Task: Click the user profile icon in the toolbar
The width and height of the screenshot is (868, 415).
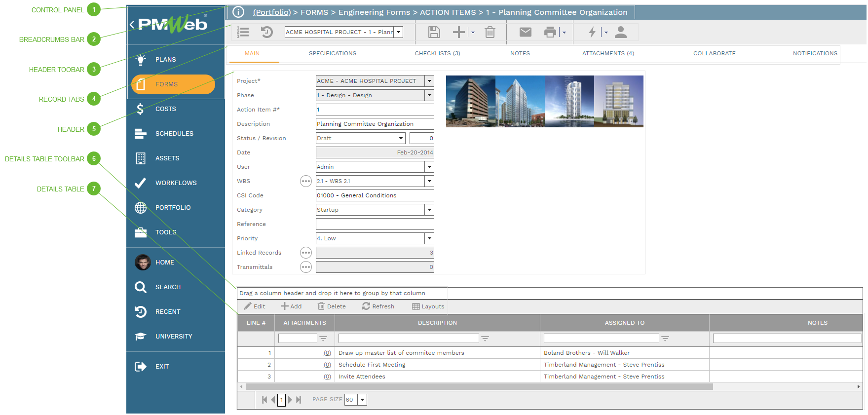Action: pyautogui.click(x=621, y=32)
